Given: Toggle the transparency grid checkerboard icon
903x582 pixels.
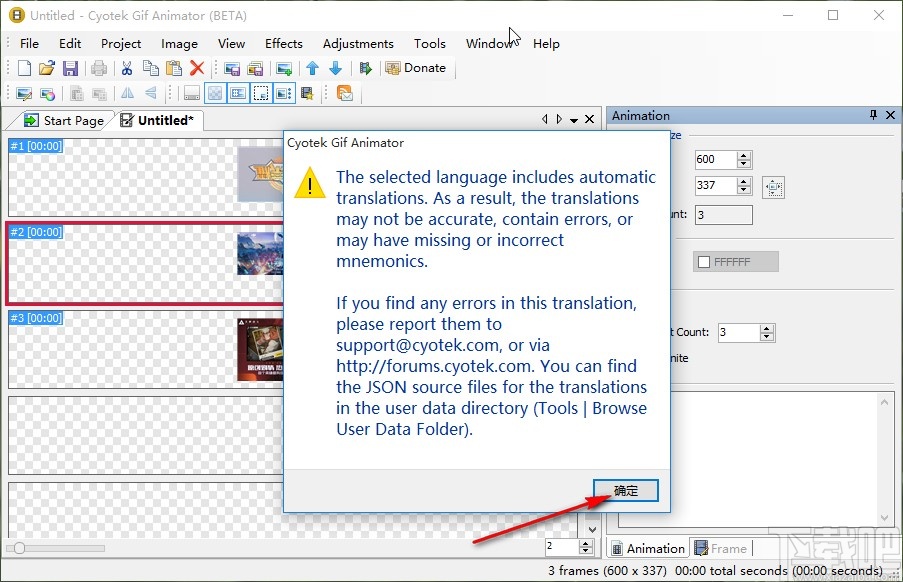Looking at the screenshot, I should (215, 93).
